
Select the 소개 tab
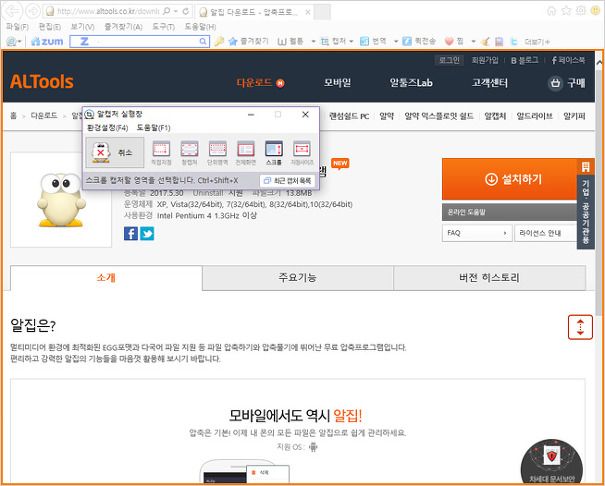coord(106,278)
